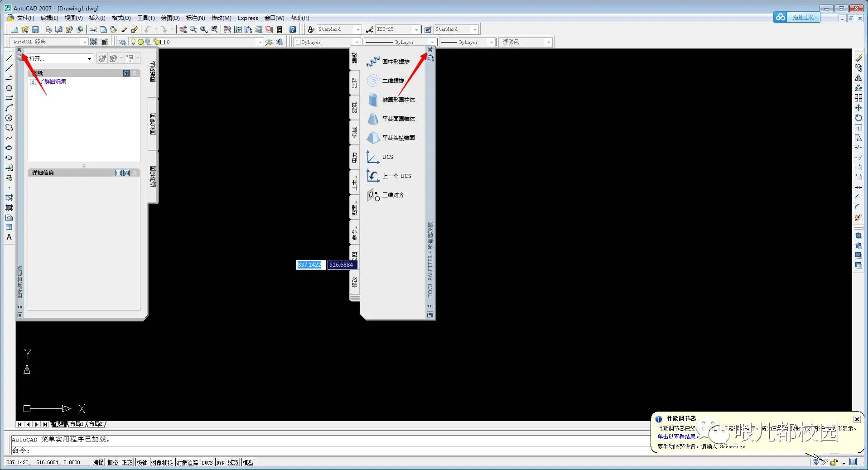Toggle 对象捕捉 object snap in status bar
The image size is (868, 470).
click(162, 462)
